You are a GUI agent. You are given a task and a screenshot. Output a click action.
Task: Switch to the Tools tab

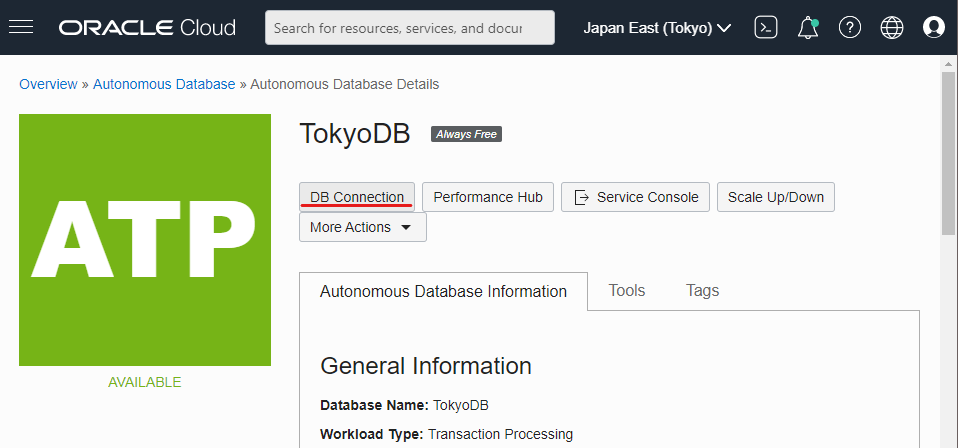(627, 291)
